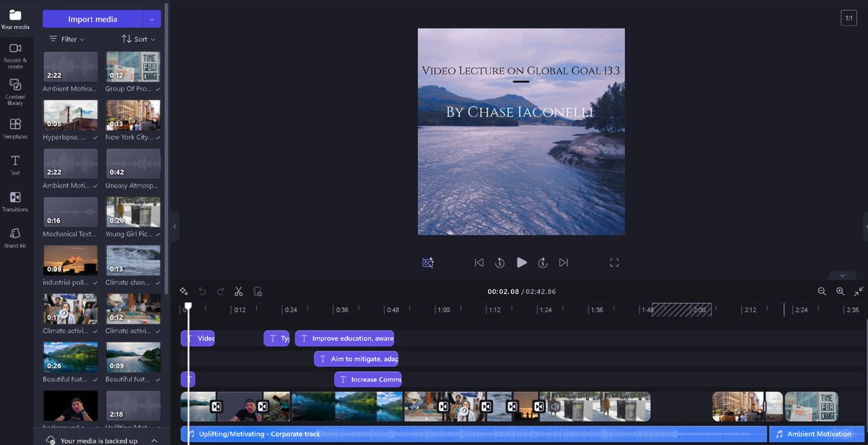Image resolution: width=868 pixels, height=445 pixels.
Task: Toggle the captions icon below preview
Action: (x=428, y=263)
